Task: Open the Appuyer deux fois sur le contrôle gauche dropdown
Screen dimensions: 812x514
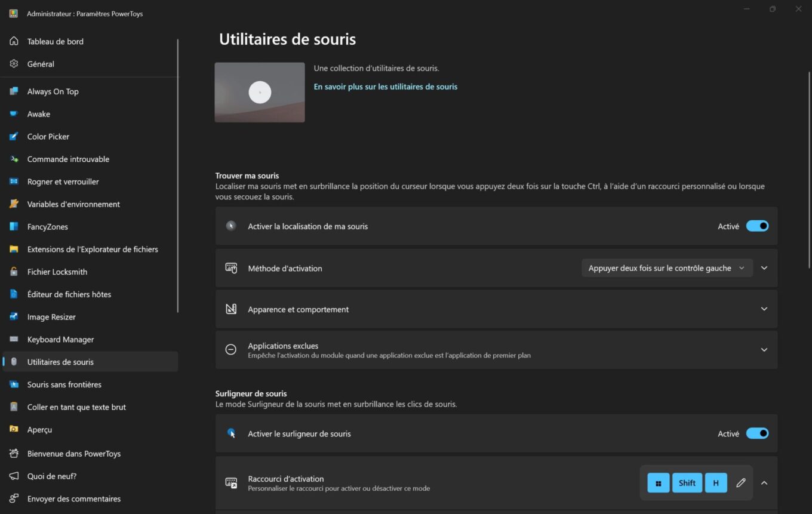Action: [x=667, y=268]
